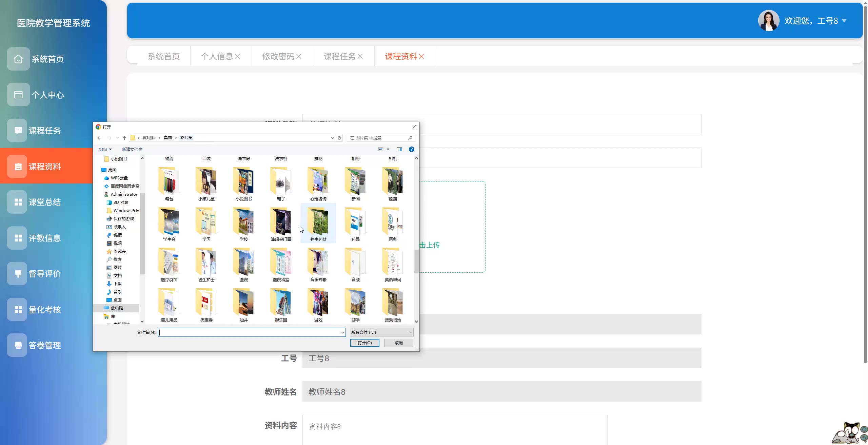The image size is (868, 445).
Task: Click the search magnifier icon in dialog
Action: click(410, 138)
